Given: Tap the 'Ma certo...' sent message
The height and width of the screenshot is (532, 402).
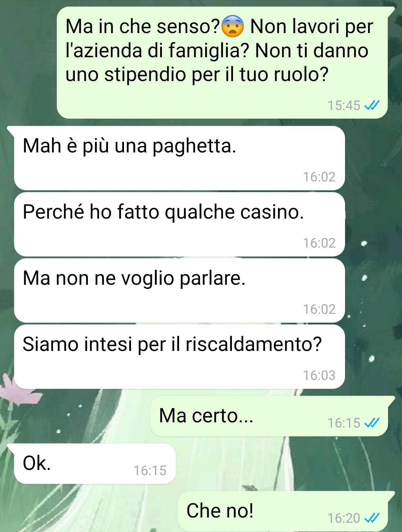Looking at the screenshot, I should (x=269, y=416).
